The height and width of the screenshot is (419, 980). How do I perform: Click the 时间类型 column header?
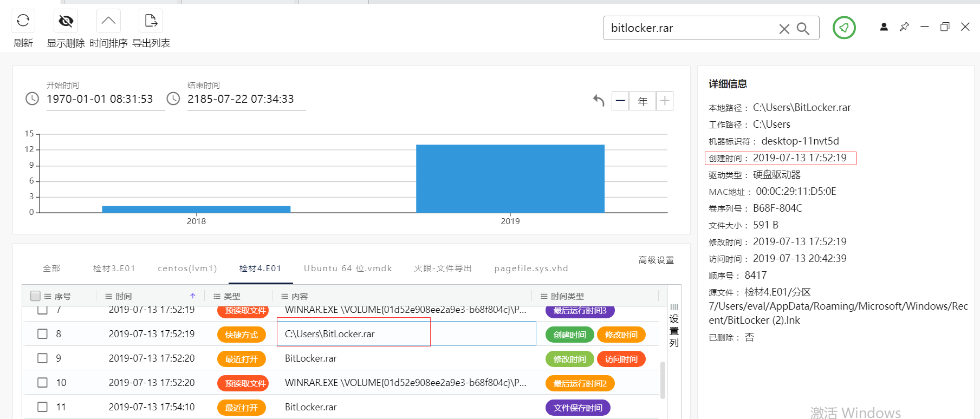[567, 296]
